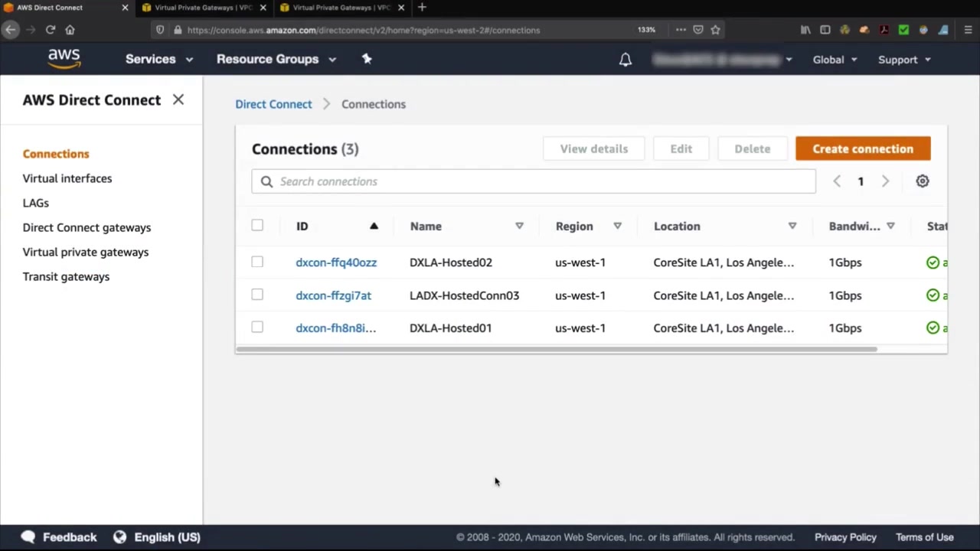Click the Feedback button in footer
The image size is (980, 551).
tap(59, 537)
